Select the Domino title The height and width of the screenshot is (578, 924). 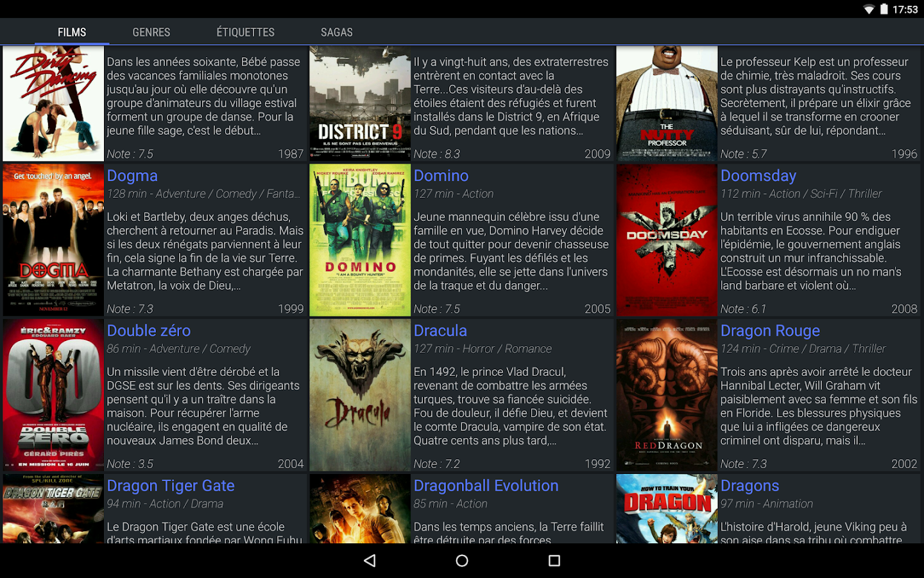441,176
